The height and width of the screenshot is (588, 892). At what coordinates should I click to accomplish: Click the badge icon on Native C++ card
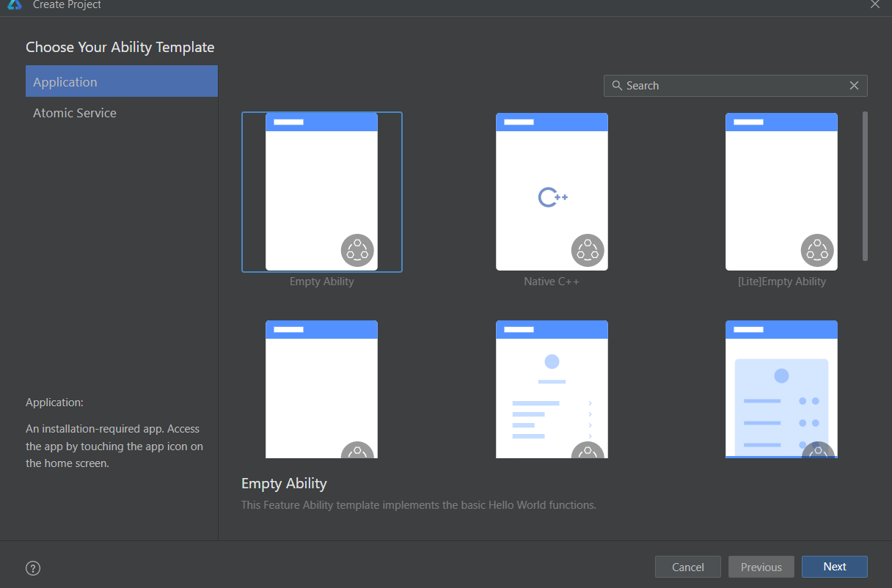(588, 251)
